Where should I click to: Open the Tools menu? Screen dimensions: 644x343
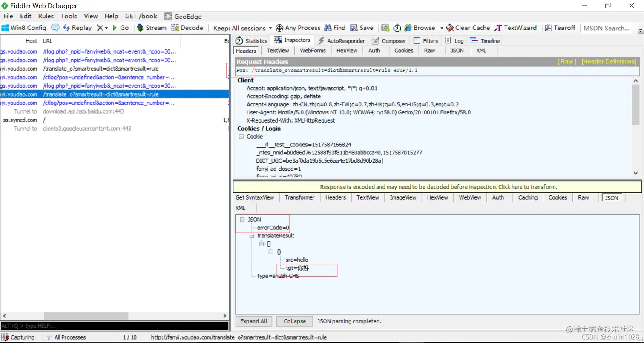click(x=69, y=16)
